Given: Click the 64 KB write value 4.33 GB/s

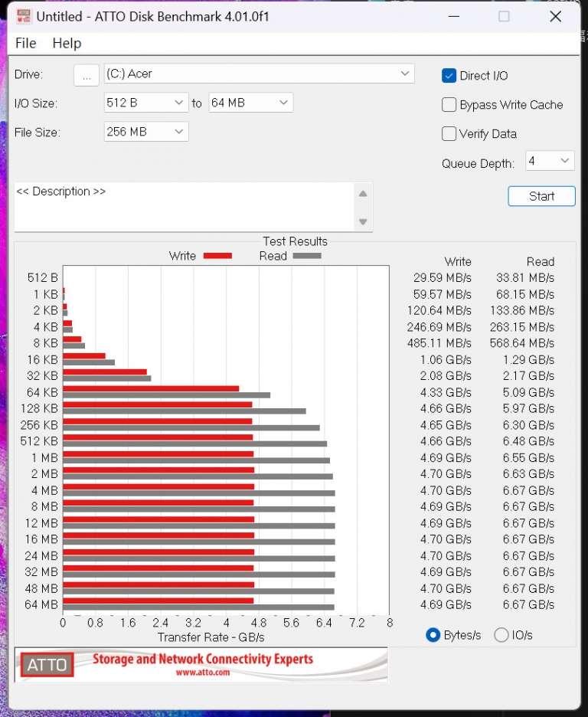Looking at the screenshot, I should click(x=446, y=392).
